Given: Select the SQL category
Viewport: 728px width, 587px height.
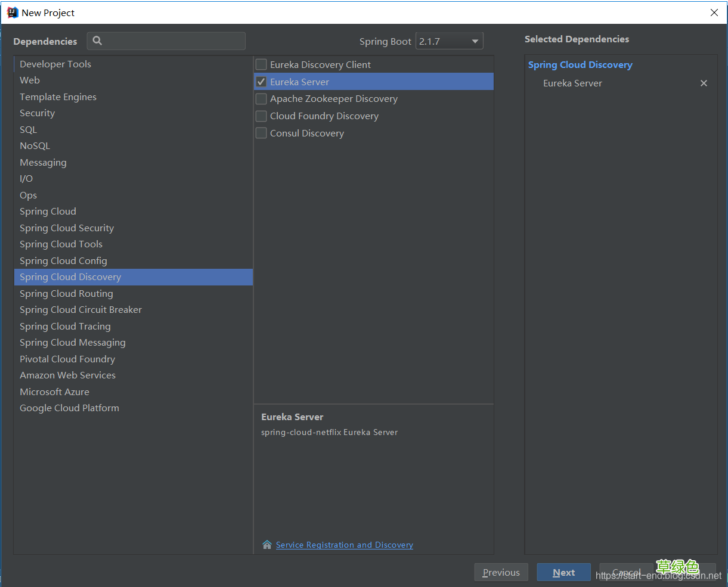Looking at the screenshot, I should (x=134, y=130).
